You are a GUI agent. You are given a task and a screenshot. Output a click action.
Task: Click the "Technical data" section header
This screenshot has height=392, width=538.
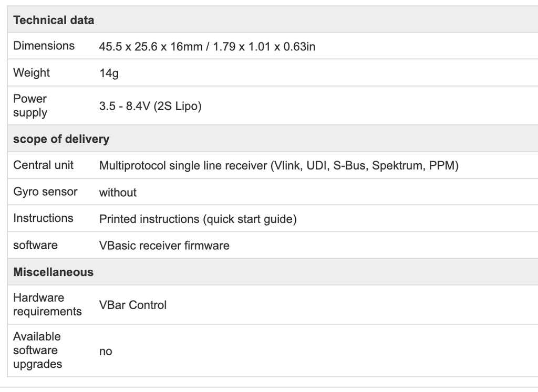coord(54,20)
